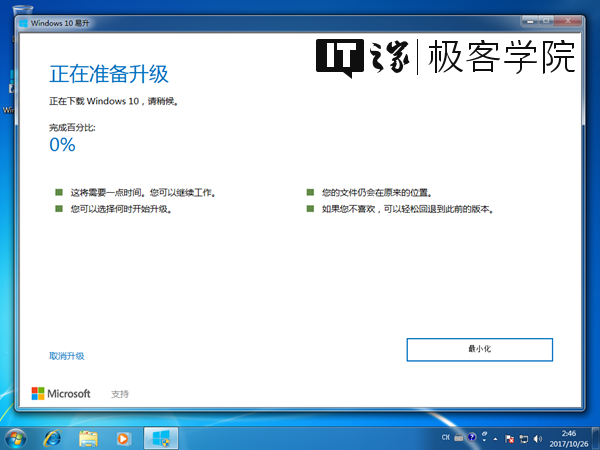Click the language bar options small arrow
This screenshot has height=450, width=600.
[484, 440]
